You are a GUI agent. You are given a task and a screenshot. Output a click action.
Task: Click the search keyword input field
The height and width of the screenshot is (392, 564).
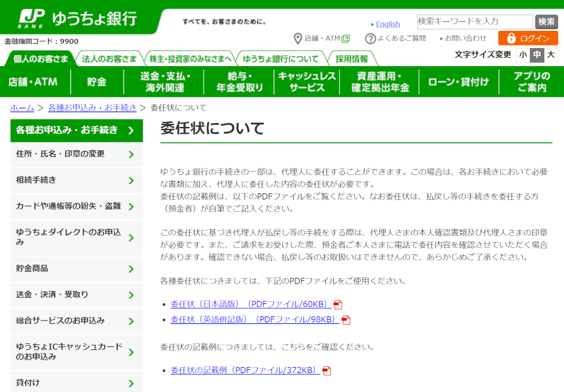coord(474,22)
